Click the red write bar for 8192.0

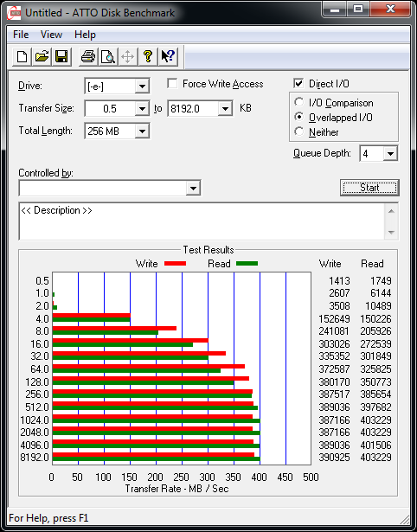click(x=153, y=455)
